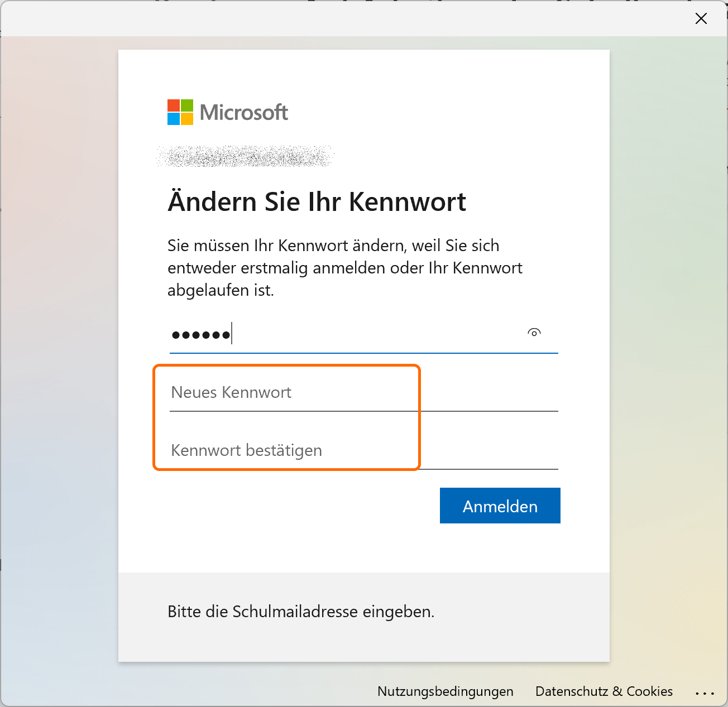Select the Kennwort bestätigen field

click(363, 451)
